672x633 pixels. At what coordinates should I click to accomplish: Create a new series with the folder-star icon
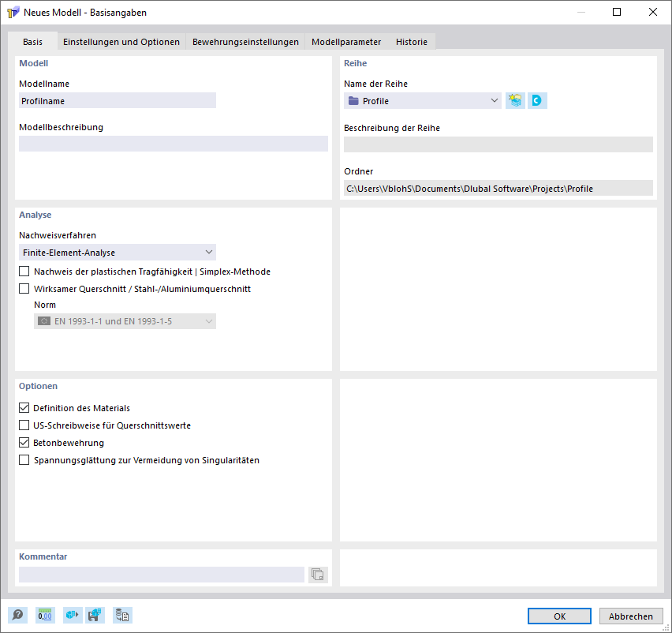514,100
